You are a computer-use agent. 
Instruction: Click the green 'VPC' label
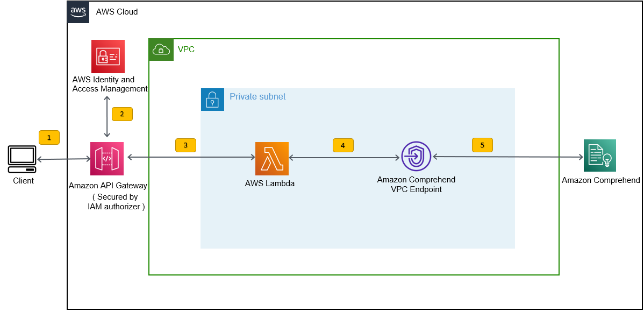186,50
